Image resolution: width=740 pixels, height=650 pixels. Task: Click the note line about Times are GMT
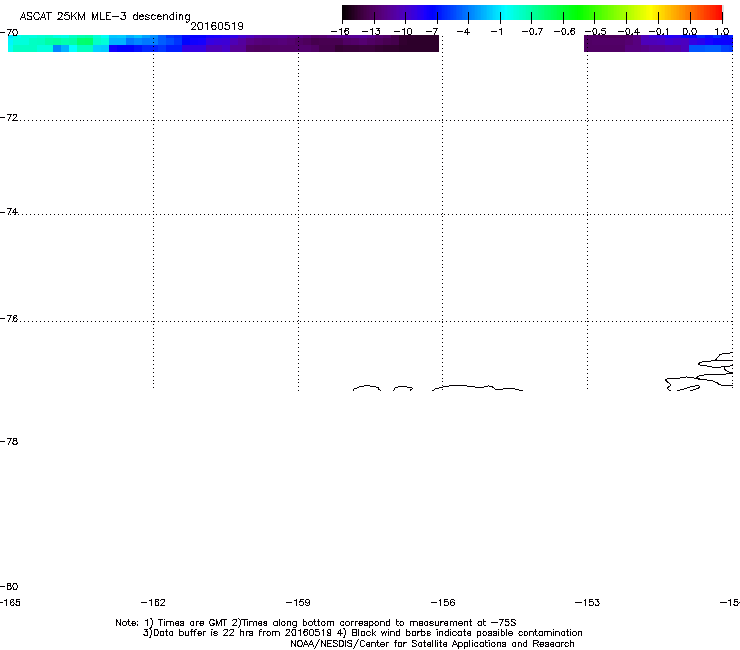316,623
